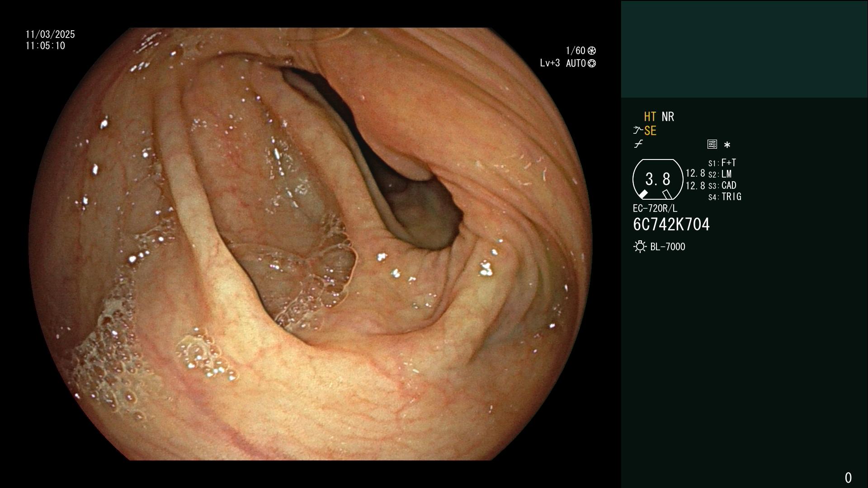Click the hollow channel marker in scope diagram
The image size is (868, 488).
(667, 194)
